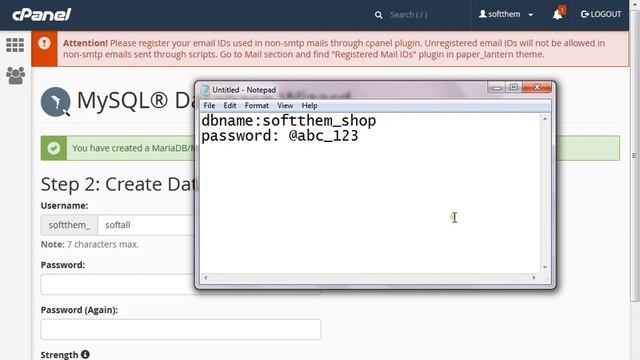This screenshot has width=640, height=360.
Task: Click Notepad vertical scrollbar down arrow
Action: click(x=544, y=267)
